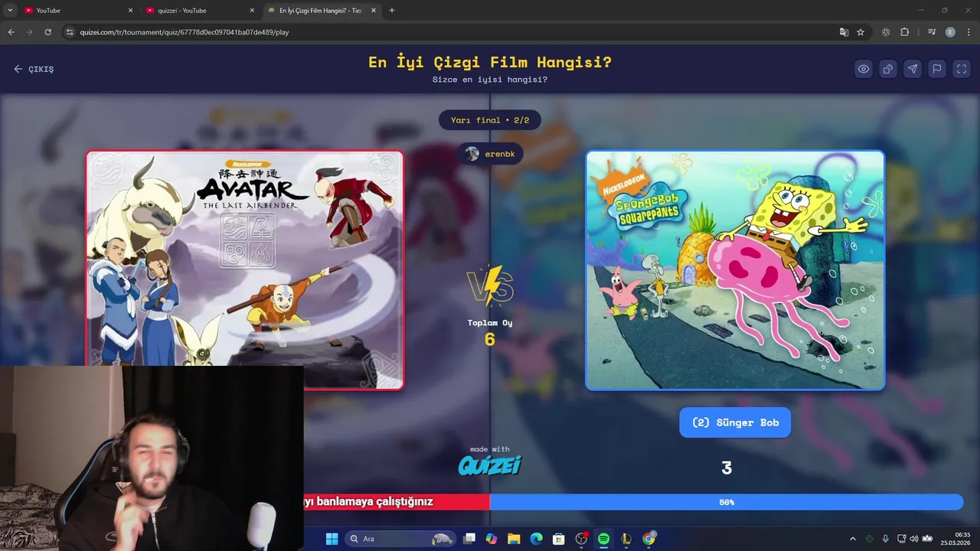The height and width of the screenshot is (551, 980).
Task: Close the YouTube tab
Action: coord(130,11)
